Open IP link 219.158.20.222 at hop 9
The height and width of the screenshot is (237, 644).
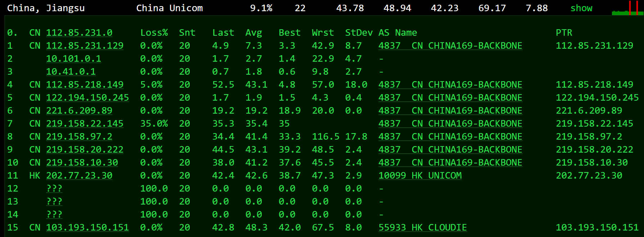click(x=85, y=150)
